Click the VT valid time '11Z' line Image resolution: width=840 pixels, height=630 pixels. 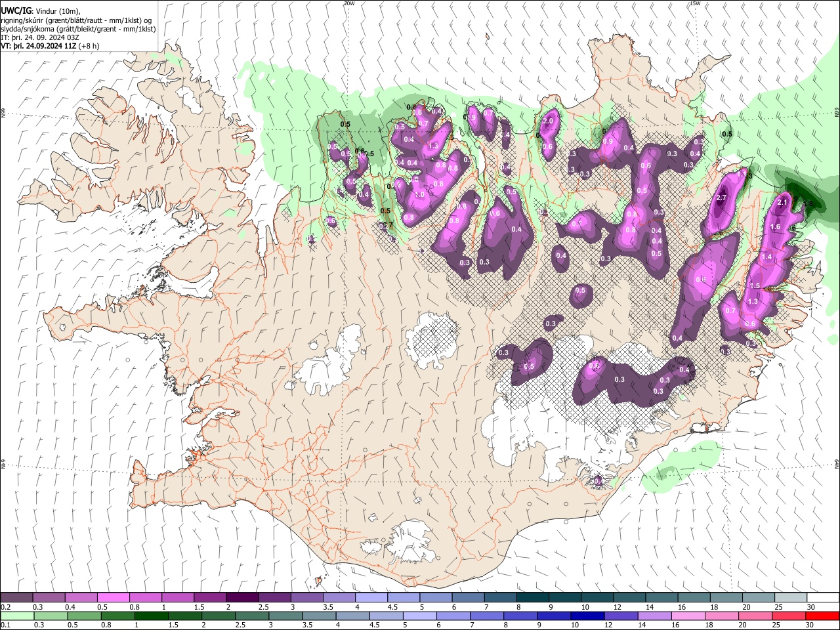39,46
